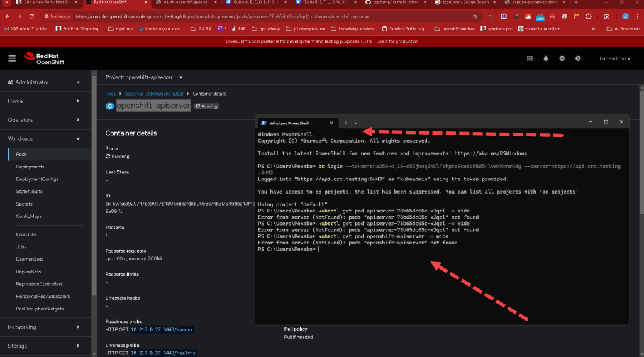Open the openshift sandbox bookmark folder
Screen dimensions: 644x357
click(454, 29)
